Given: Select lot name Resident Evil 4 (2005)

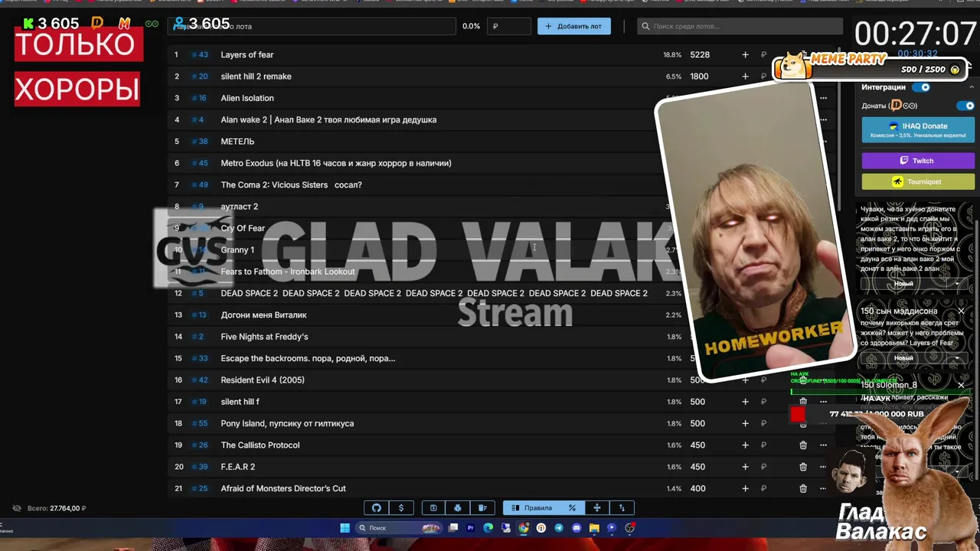Looking at the screenshot, I should click(x=263, y=380).
